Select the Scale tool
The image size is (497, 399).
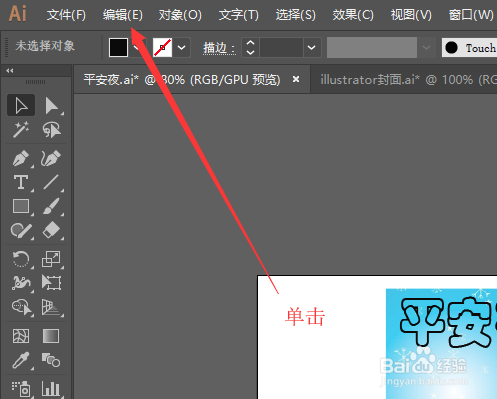click(x=51, y=259)
